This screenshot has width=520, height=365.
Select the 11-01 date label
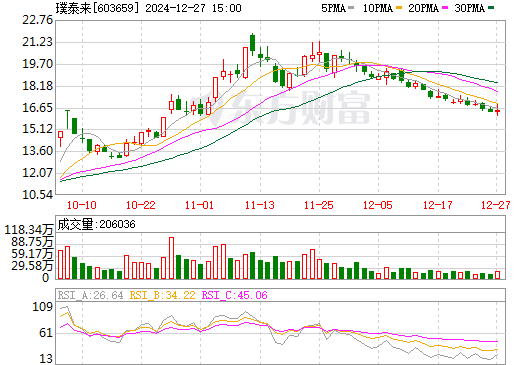[199, 205]
